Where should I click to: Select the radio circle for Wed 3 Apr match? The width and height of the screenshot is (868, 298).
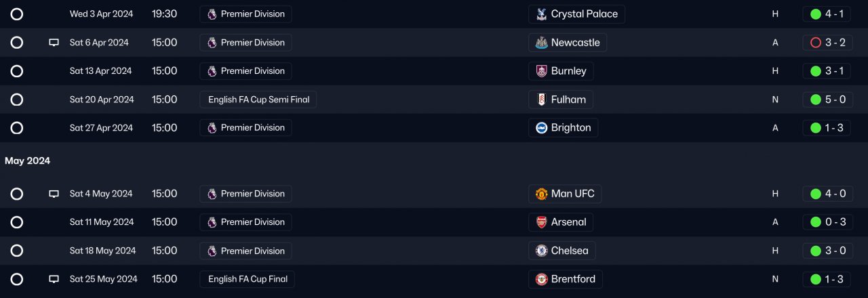point(17,14)
